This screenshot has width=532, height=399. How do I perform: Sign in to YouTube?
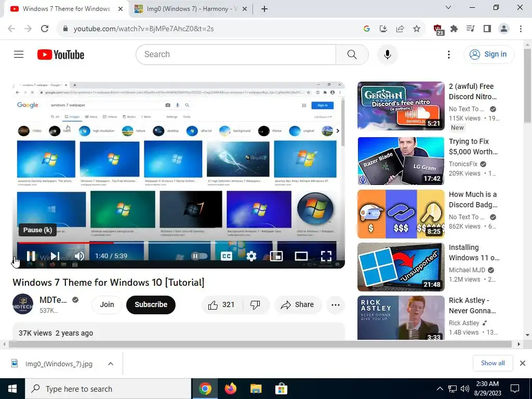pyautogui.click(x=489, y=54)
